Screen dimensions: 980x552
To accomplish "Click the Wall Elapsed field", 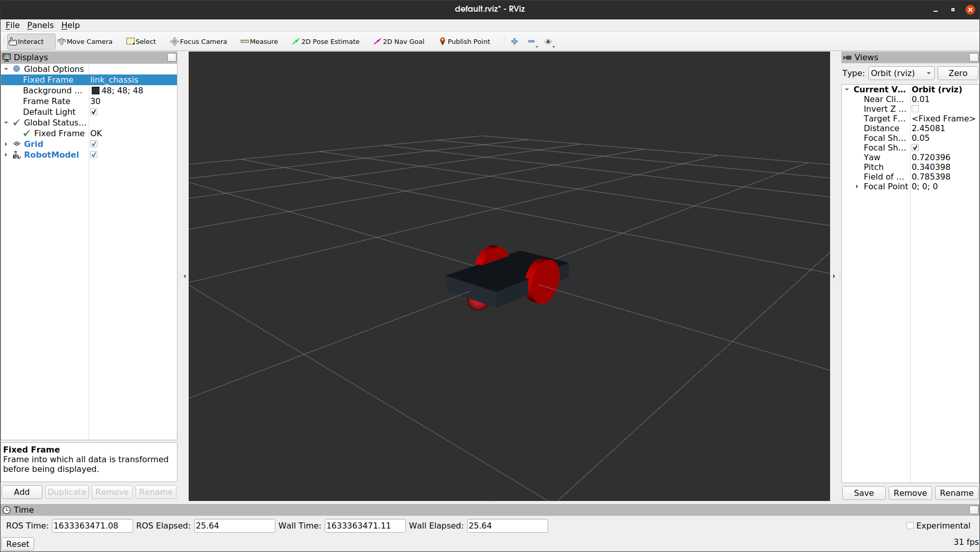I will (507, 525).
